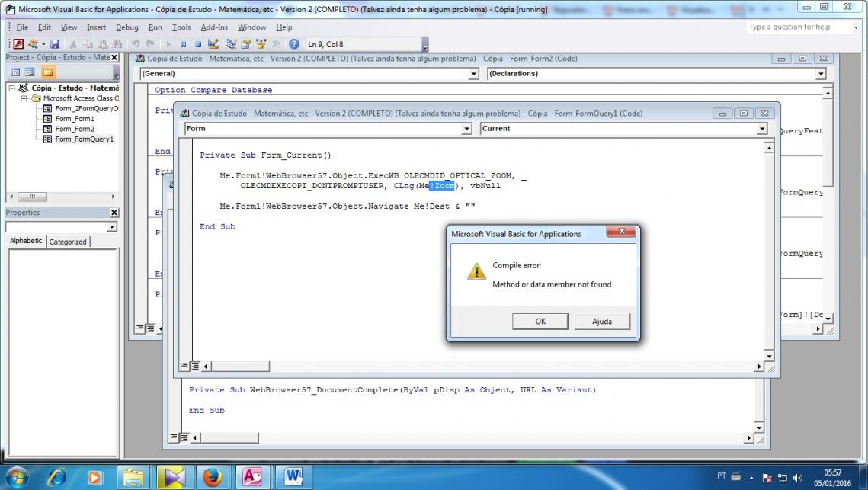The image size is (868, 490).
Task: Open the Window menu
Action: pos(252,27)
